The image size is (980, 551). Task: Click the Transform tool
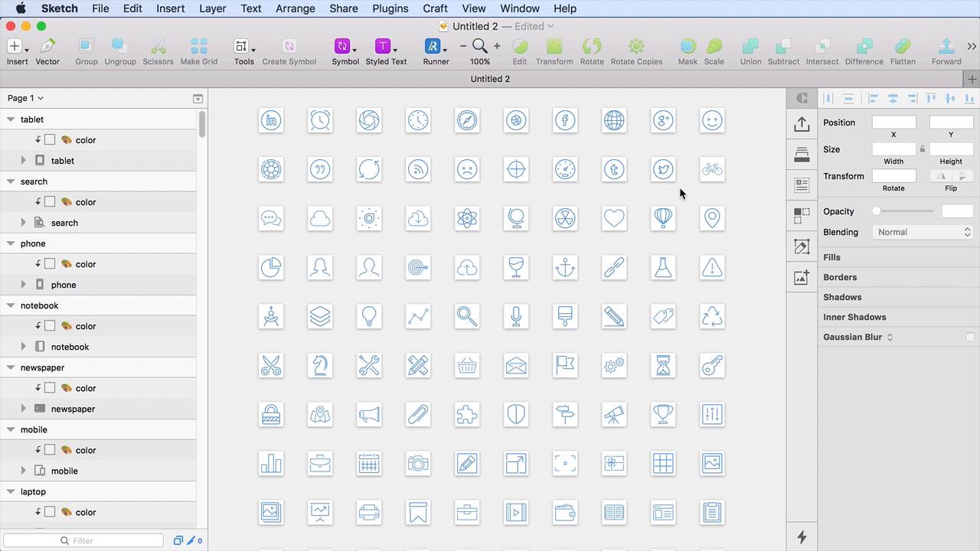point(554,51)
